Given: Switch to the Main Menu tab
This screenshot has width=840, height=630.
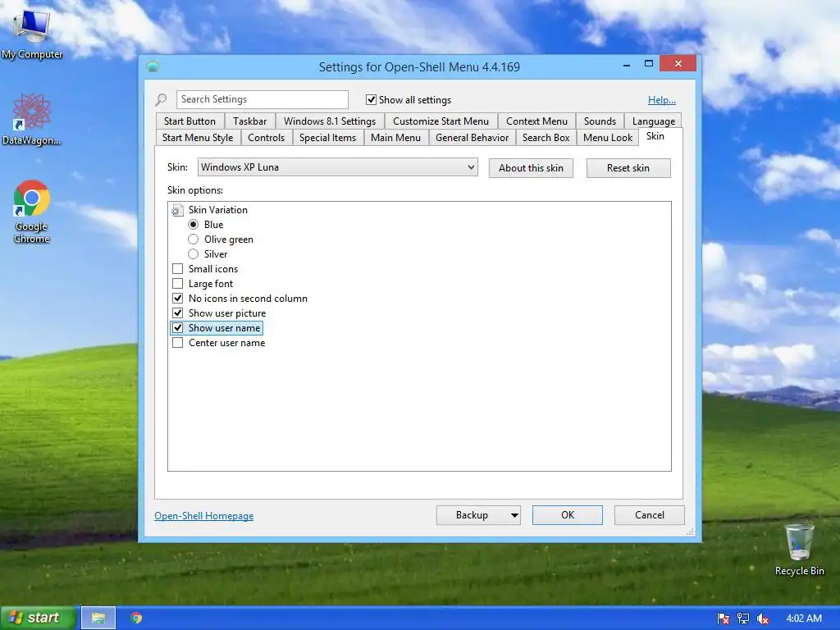Looking at the screenshot, I should point(396,138).
